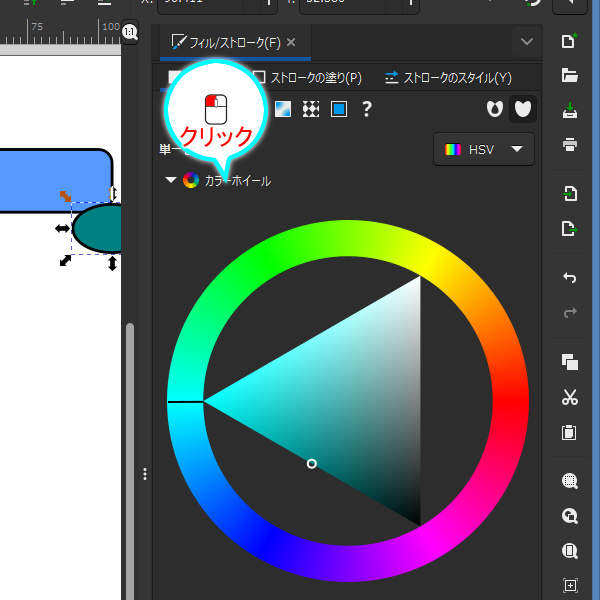Screen dimensions: 600x600
Task: Click the color triangle selection marker
Action: 311,464
